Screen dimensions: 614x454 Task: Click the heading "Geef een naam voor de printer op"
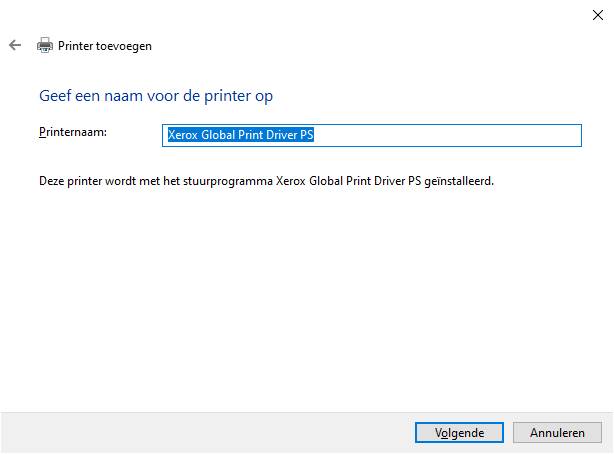click(x=156, y=96)
